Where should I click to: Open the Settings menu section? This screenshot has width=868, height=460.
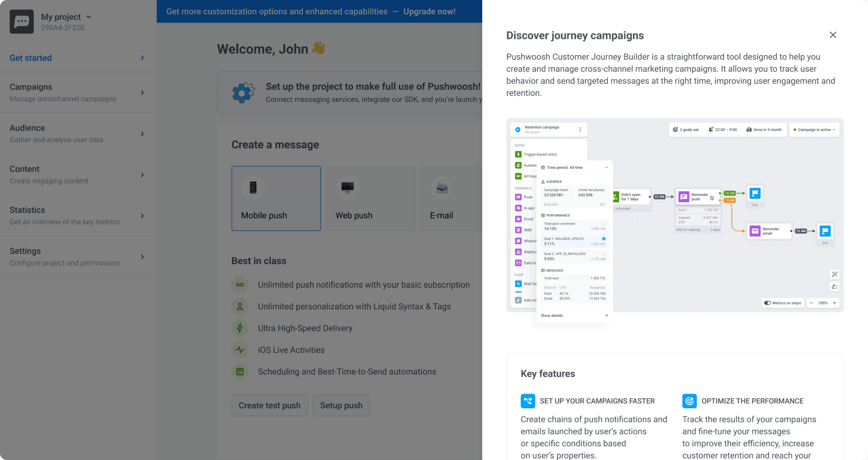pos(78,257)
